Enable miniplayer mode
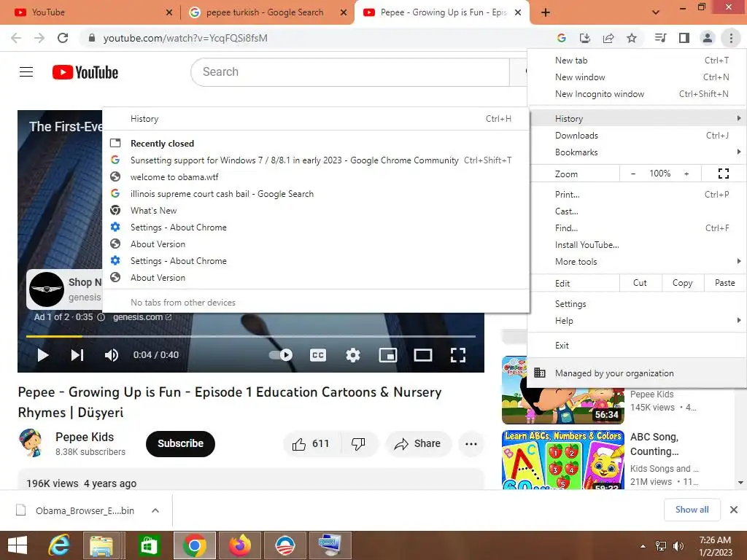 [x=388, y=355]
